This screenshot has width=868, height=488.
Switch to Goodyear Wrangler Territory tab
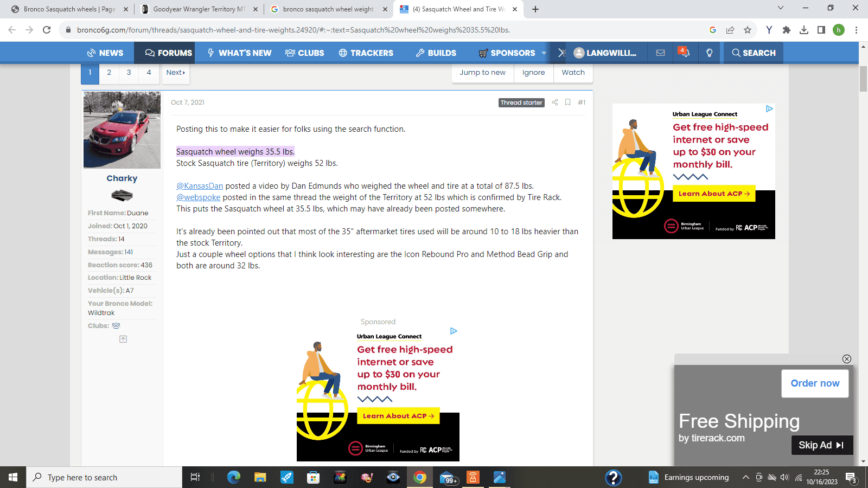(x=199, y=9)
